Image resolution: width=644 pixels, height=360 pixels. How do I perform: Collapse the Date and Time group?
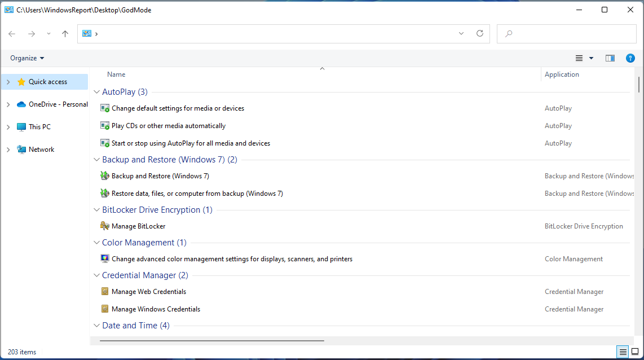pos(96,326)
